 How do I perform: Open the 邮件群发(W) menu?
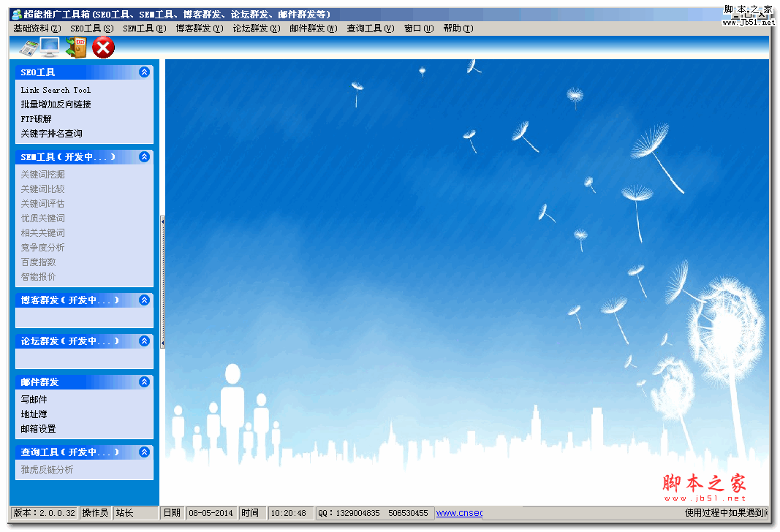click(x=314, y=28)
